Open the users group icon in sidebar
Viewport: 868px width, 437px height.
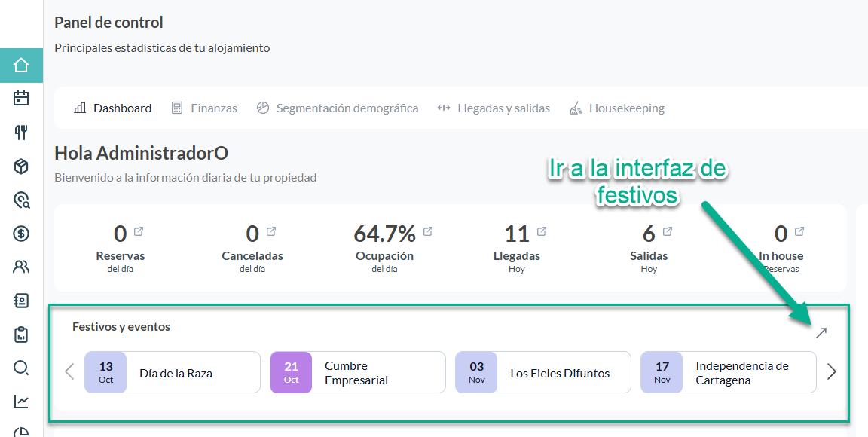(x=21, y=267)
